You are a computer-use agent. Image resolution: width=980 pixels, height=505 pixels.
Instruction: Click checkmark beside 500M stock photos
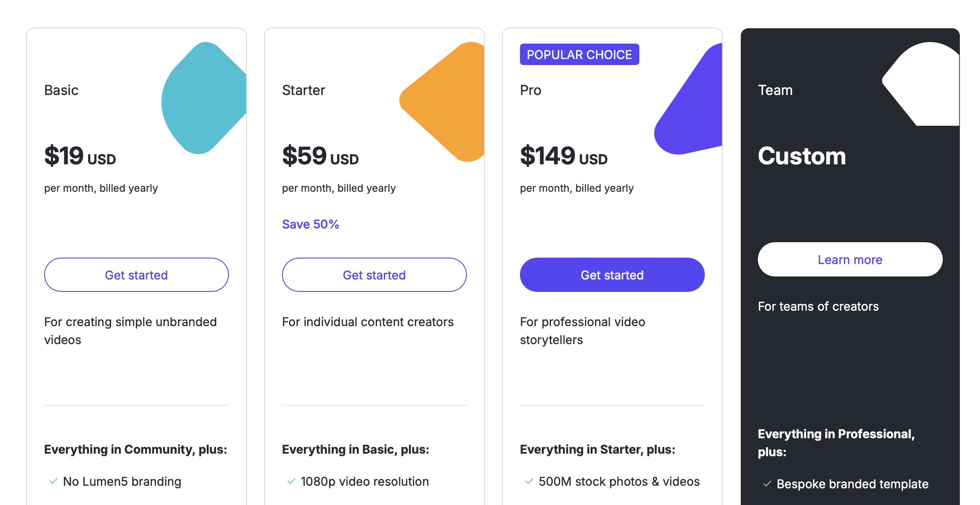coord(529,481)
